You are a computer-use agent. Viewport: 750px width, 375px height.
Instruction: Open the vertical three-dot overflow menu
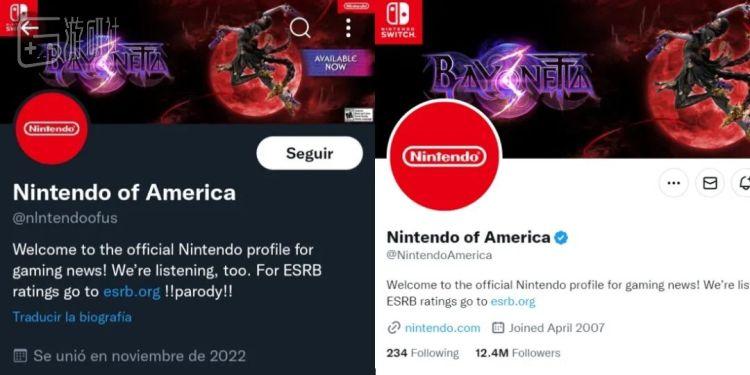point(348,28)
